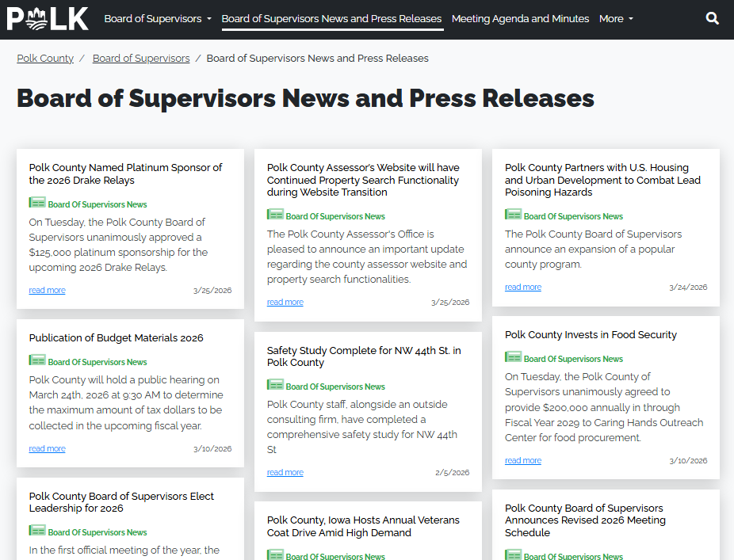Screen dimensions: 734x560
Task: Click news icon on Safety Study card
Action: (275, 386)
